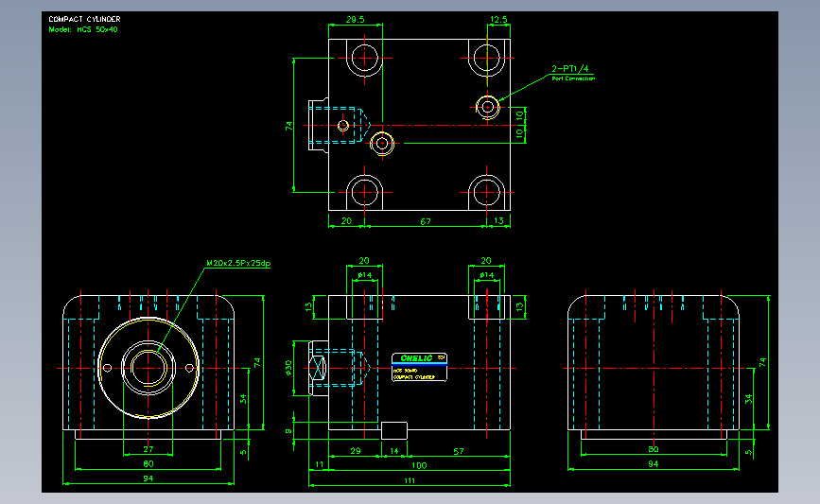This screenshot has height=504, width=820.
Task: Select the M20x2.5Px25dp thread callout
Action: [x=238, y=263]
